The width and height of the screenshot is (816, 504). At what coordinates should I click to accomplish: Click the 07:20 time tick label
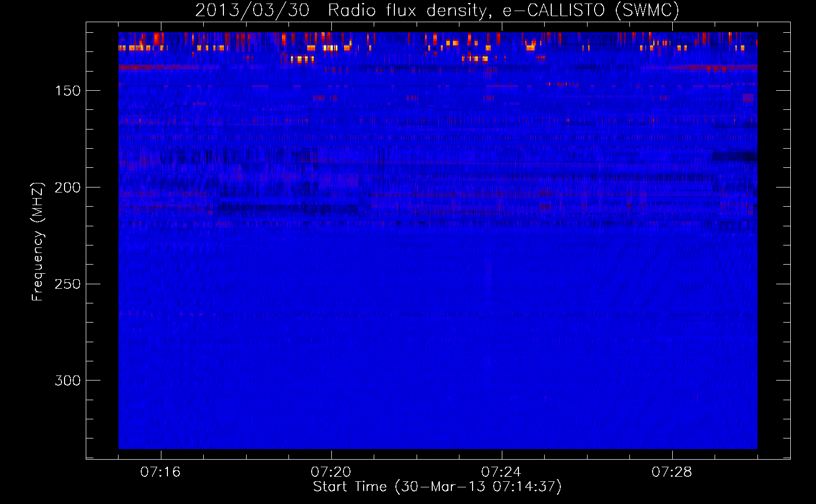(x=331, y=472)
